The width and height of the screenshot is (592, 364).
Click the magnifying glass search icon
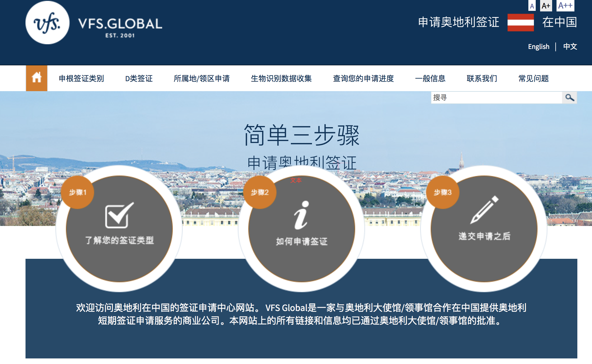(x=569, y=98)
